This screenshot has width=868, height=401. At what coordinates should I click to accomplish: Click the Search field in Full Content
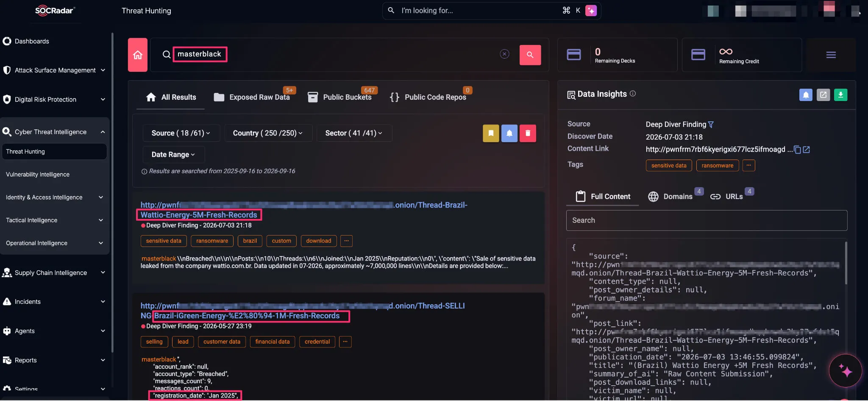(707, 221)
